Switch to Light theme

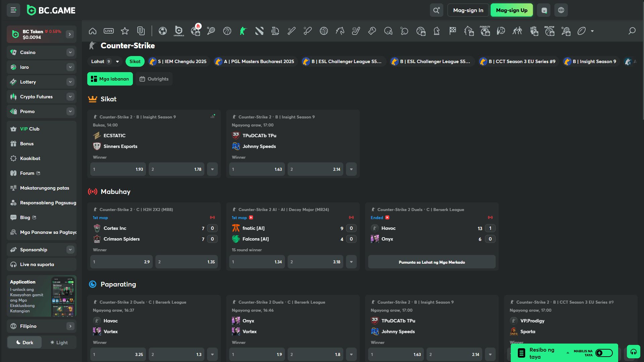pyautogui.click(x=59, y=343)
